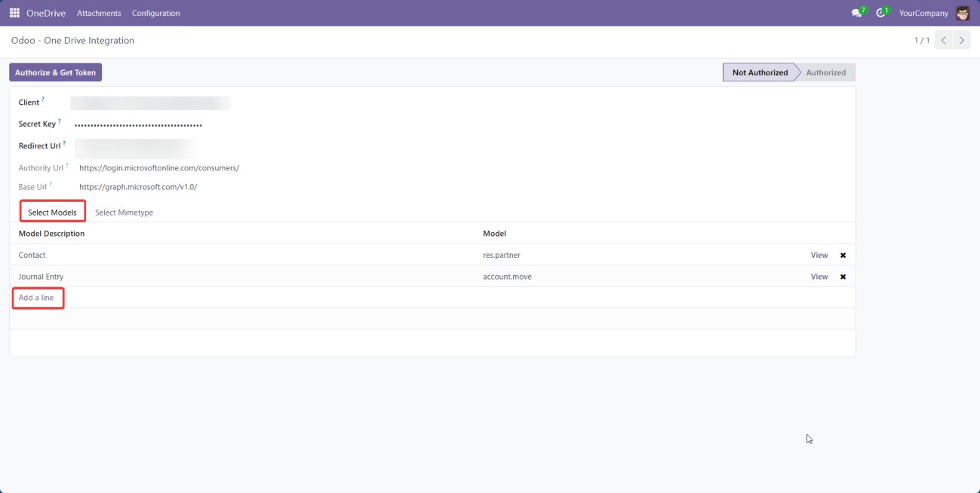The height and width of the screenshot is (493, 980).
Task: Go to the next record arrow
Action: click(961, 41)
